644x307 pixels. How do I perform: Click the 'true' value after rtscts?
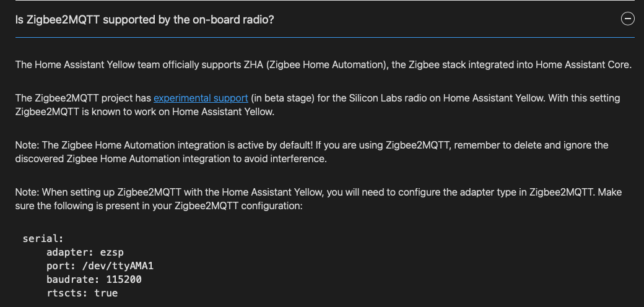106,293
